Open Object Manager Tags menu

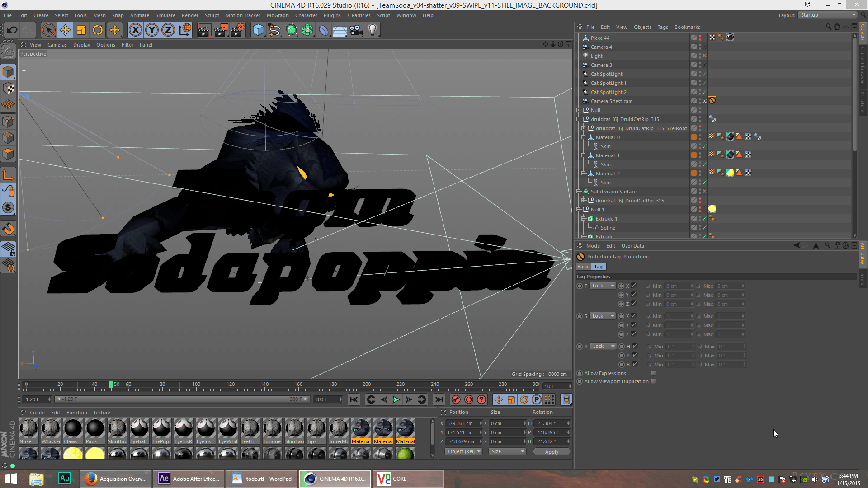click(x=662, y=27)
